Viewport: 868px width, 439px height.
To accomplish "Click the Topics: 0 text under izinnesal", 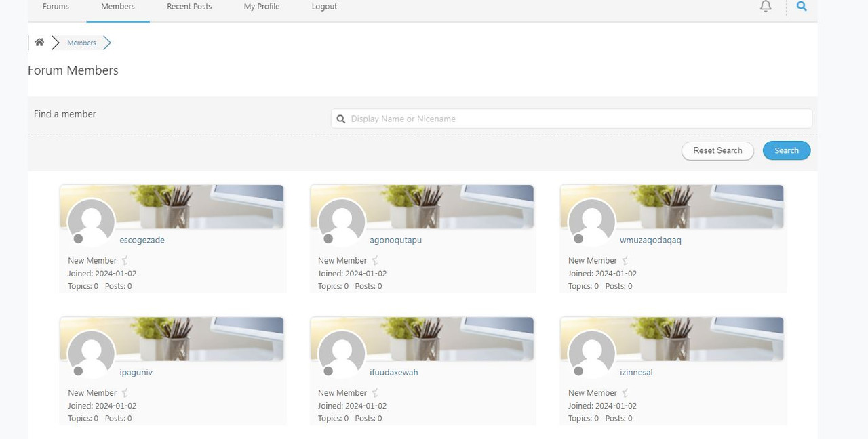I will (583, 418).
